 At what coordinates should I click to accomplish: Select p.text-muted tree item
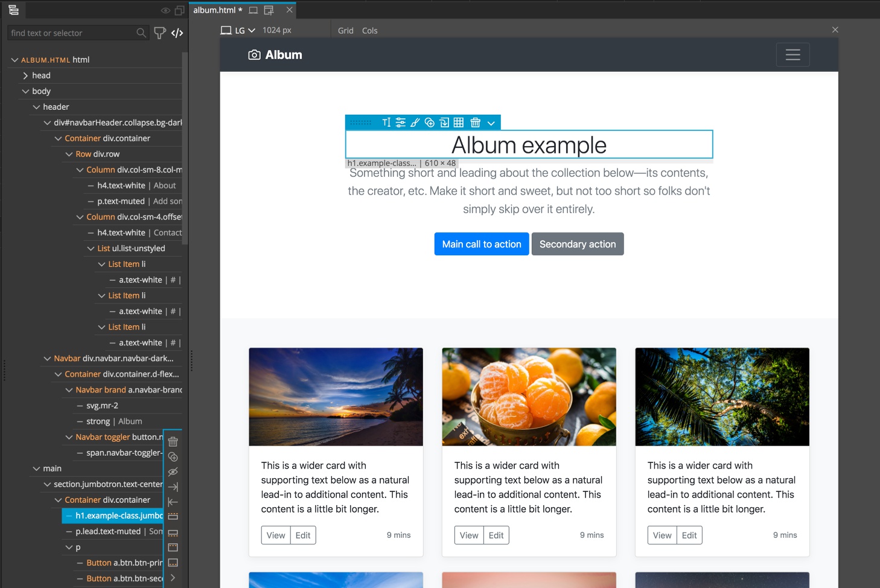(139, 201)
